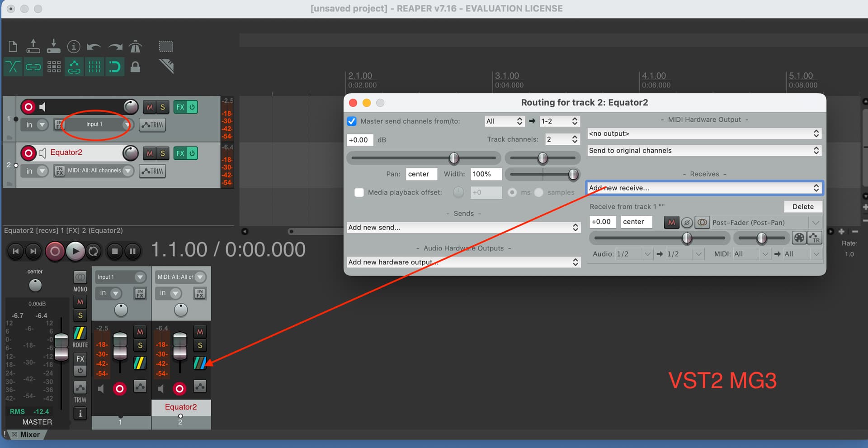The image size is (868, 448).
Task: Click the Width 100% input field
Action: [x=486, y=174]
